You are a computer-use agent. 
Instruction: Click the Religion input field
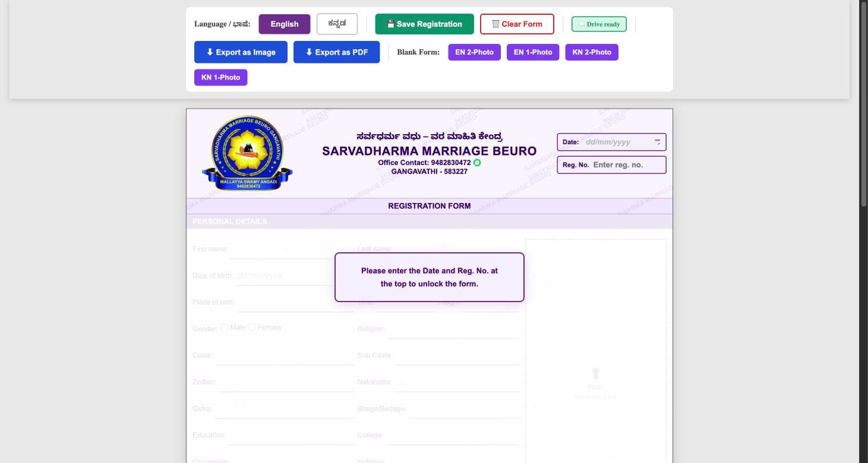point(453,330)
